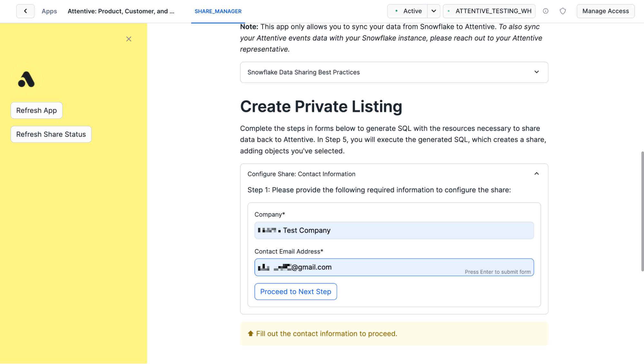Click the Attentive logo icon
Viewport: 644px width, 364px height.
[26, 79]
